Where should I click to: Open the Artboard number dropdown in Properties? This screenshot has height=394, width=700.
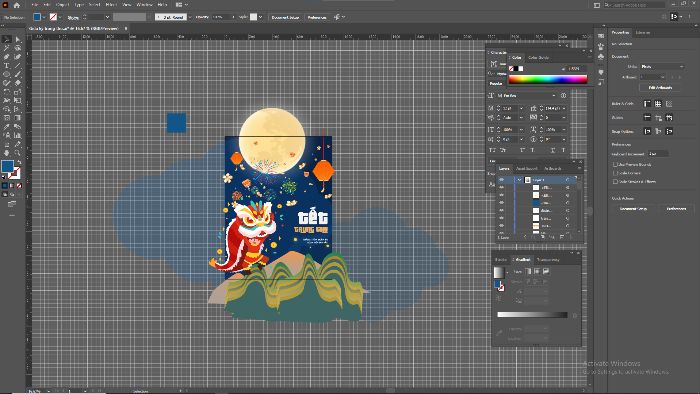point(653,77)
